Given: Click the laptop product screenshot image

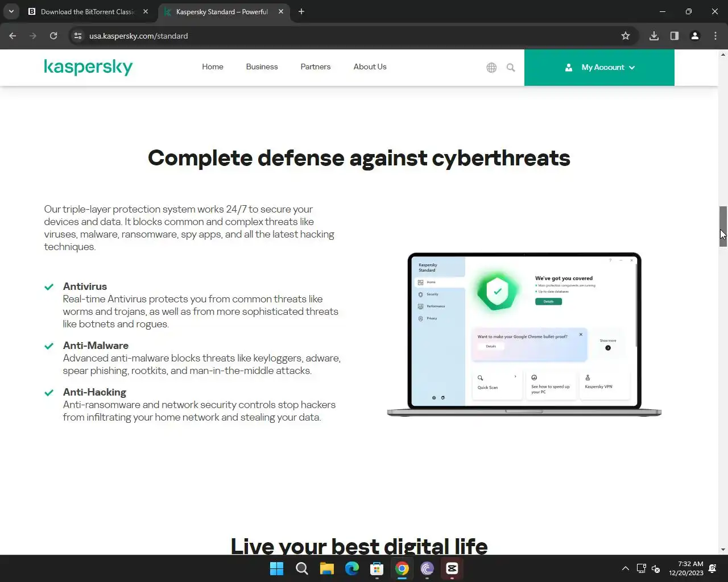Looking at the screenshot, I should (x=524, y=334).
